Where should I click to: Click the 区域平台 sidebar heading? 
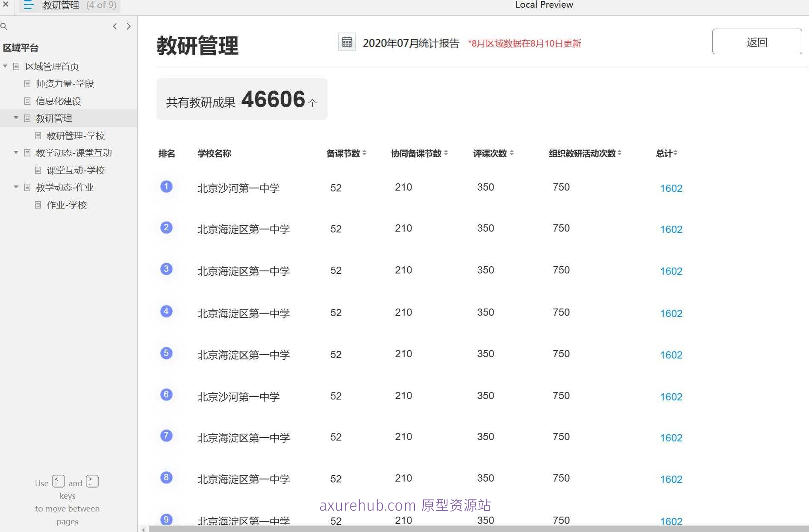21,48
